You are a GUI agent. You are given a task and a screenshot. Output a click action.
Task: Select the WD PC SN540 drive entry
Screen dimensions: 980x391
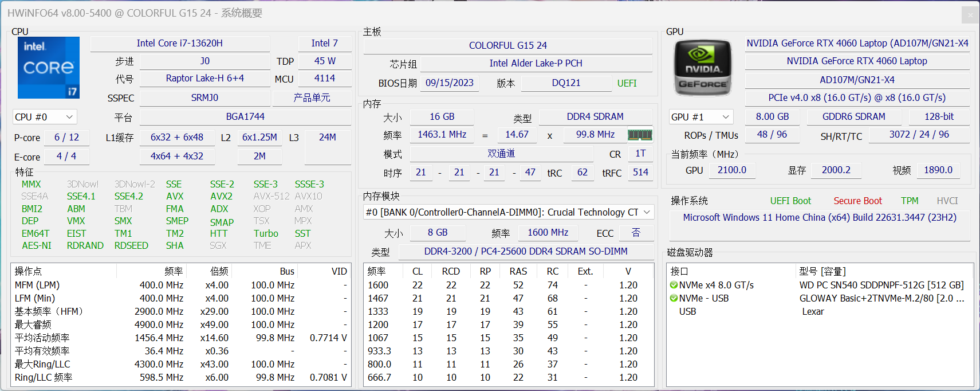881,286
